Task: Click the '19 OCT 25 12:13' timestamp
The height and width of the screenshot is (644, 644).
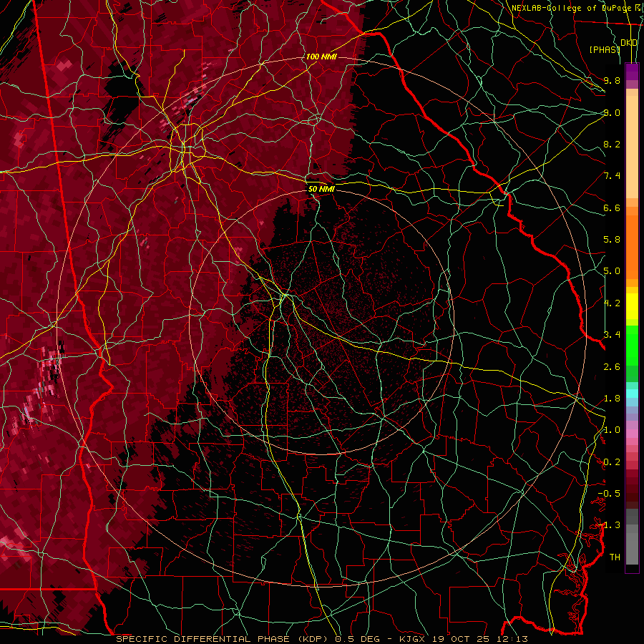Action: click(x=479, y=639)
